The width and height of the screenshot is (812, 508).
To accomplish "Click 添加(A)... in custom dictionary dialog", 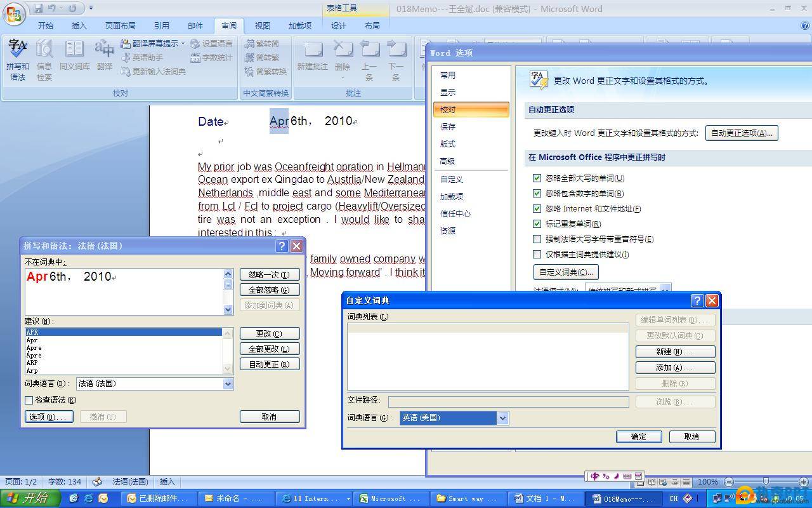I will click(676, 368).
